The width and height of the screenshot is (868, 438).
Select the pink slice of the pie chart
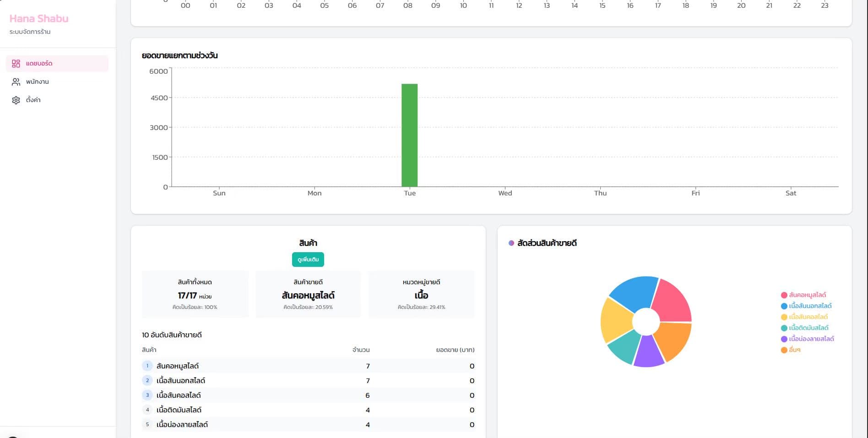[672, 300]
